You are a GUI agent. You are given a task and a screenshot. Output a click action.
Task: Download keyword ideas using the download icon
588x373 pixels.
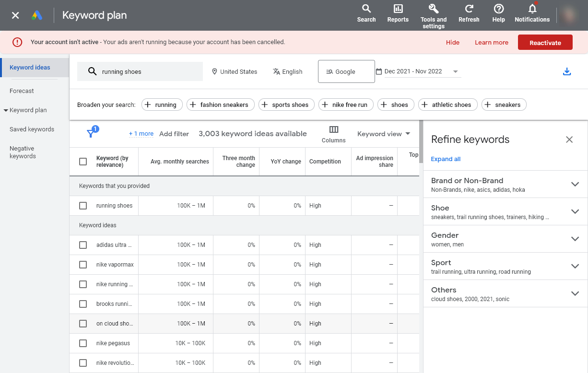[x=566, y=71]
